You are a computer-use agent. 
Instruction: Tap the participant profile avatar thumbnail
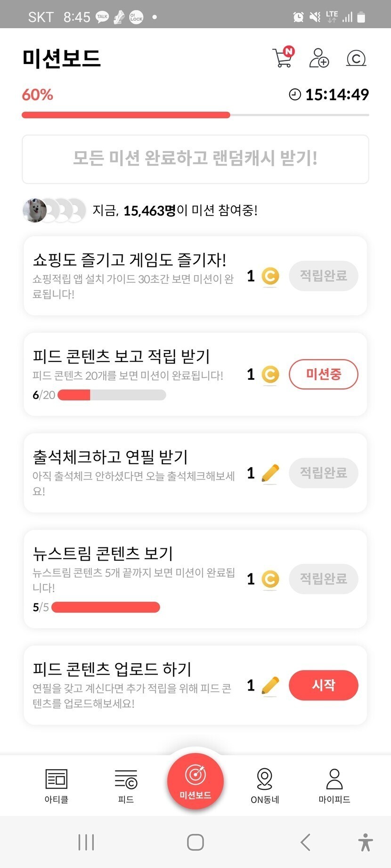click(35, 210)
